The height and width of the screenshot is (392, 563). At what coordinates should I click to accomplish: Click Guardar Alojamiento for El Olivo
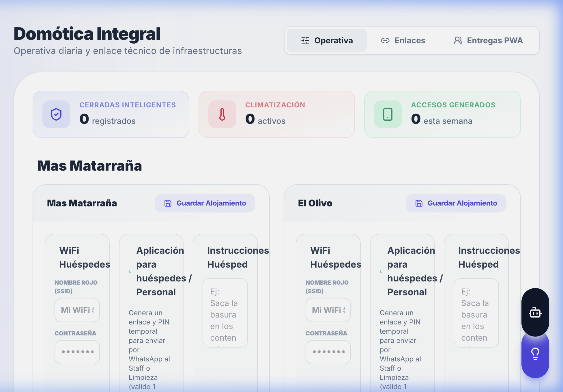click(x=456, y=203)
